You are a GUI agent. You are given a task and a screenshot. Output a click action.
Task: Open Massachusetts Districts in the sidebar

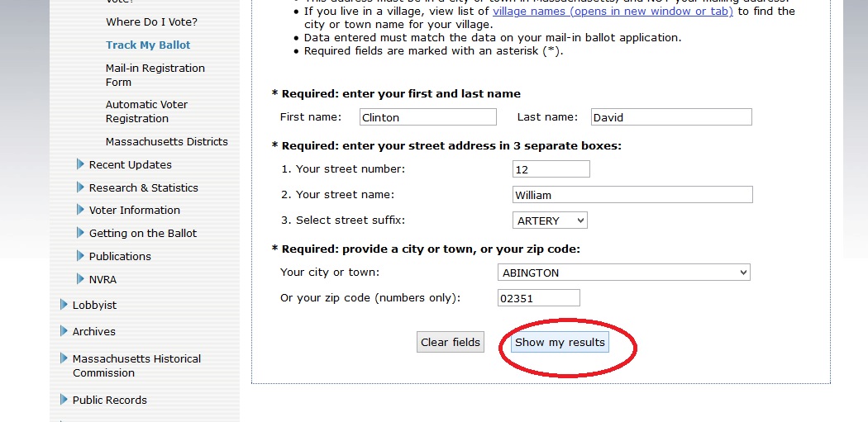(166, 141)
